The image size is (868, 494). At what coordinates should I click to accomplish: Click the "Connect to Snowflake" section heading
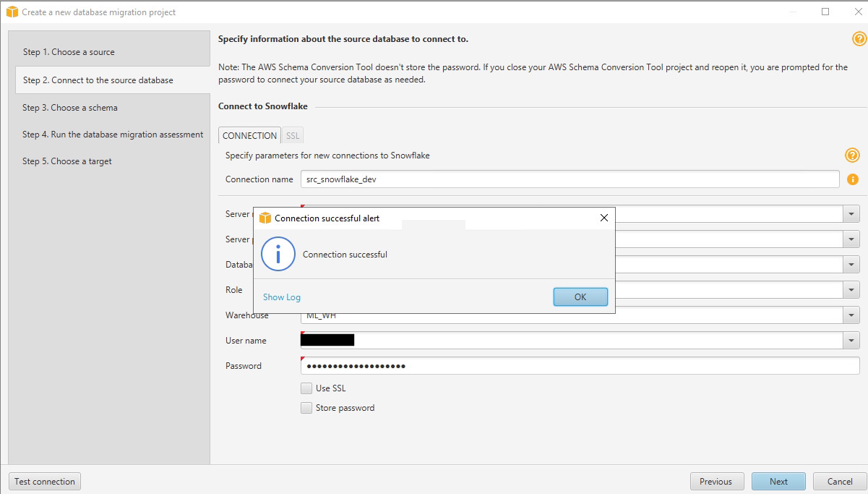click(263, 106)
